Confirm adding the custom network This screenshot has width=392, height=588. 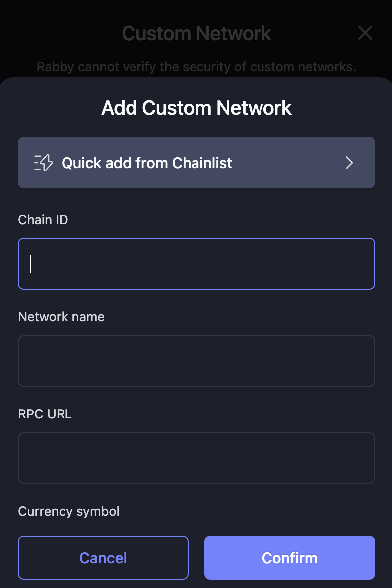[x=289, y=558]
